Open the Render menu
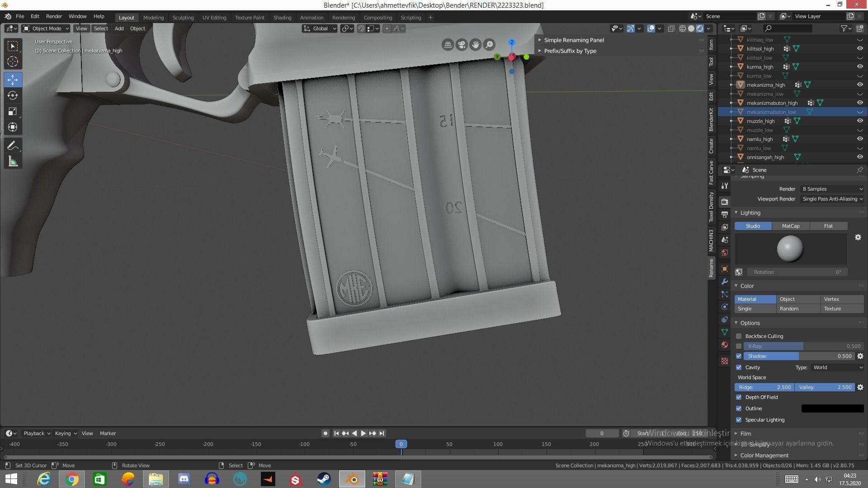 [x=54, y=16]
